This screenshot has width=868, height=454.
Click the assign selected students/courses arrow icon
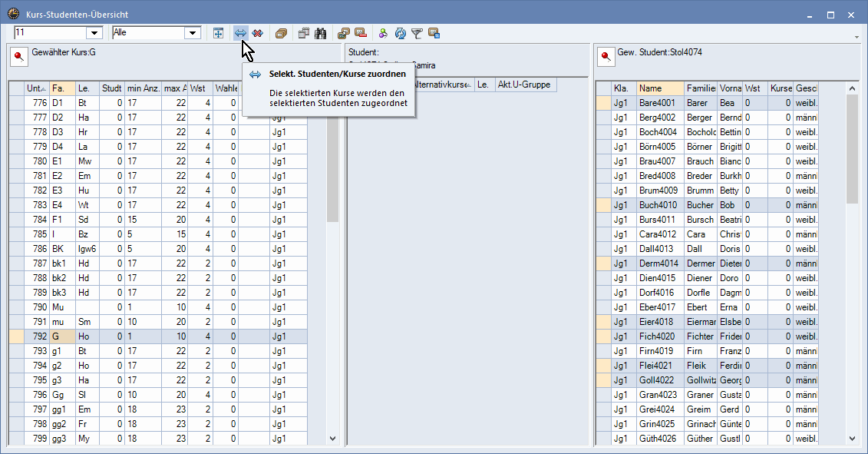point(240,33)
